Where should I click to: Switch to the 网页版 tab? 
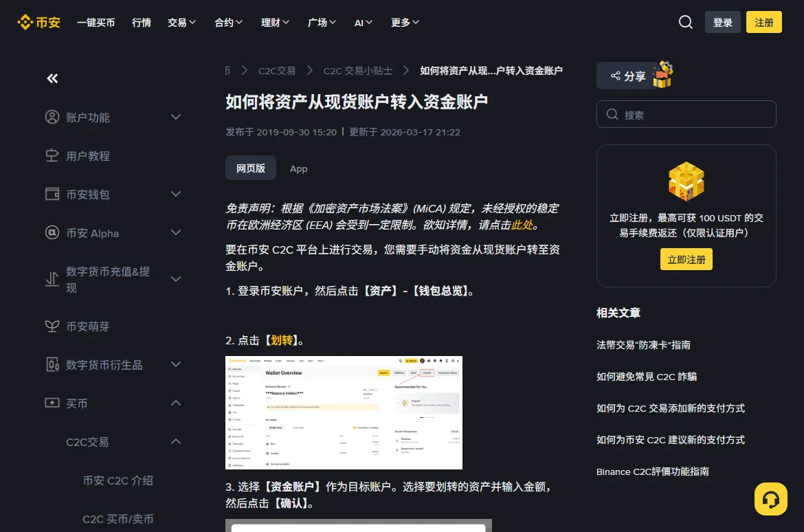pyautogui.click(x=251, y=168)
